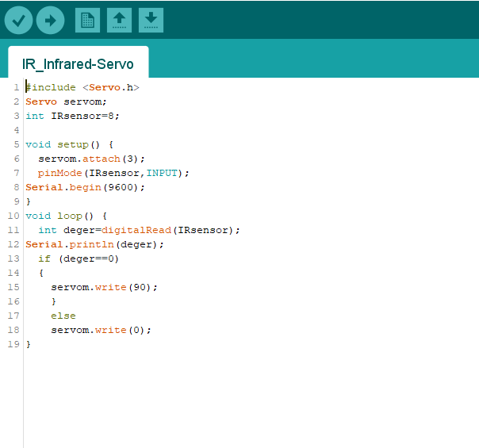
Task: Click the 'void loop()' function header
Action: click(x=66, y=216)
